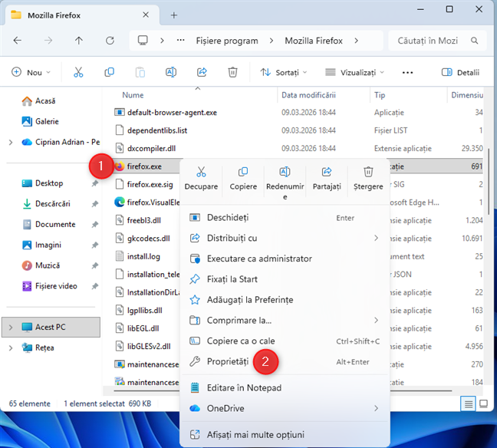Viewport: 497px width, 448px height.
Task: Toggle the Detalii pane
Action: pyautogui.click(x=460, y=72)
